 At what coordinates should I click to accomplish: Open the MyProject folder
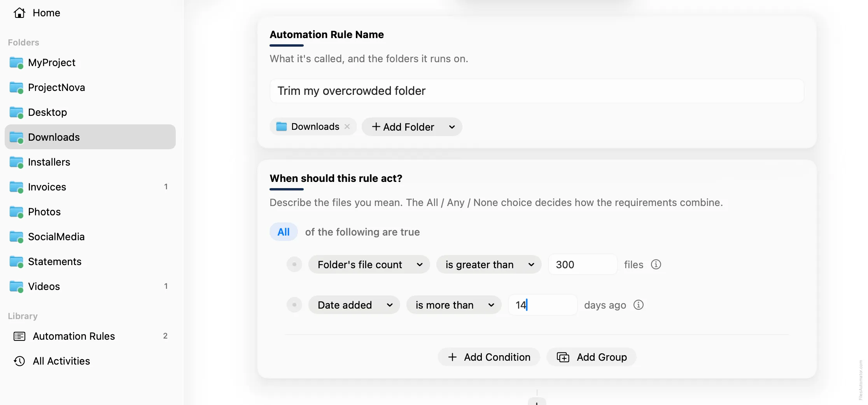point(90,63)
